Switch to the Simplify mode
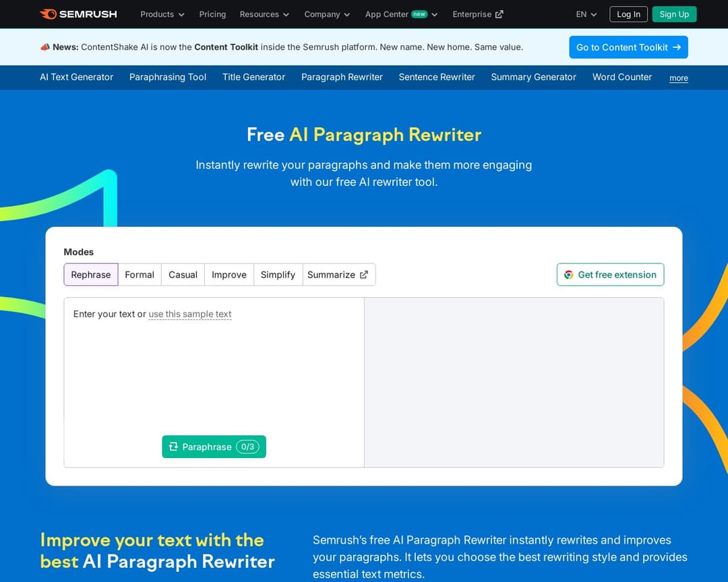 click(x=278, y=274)
